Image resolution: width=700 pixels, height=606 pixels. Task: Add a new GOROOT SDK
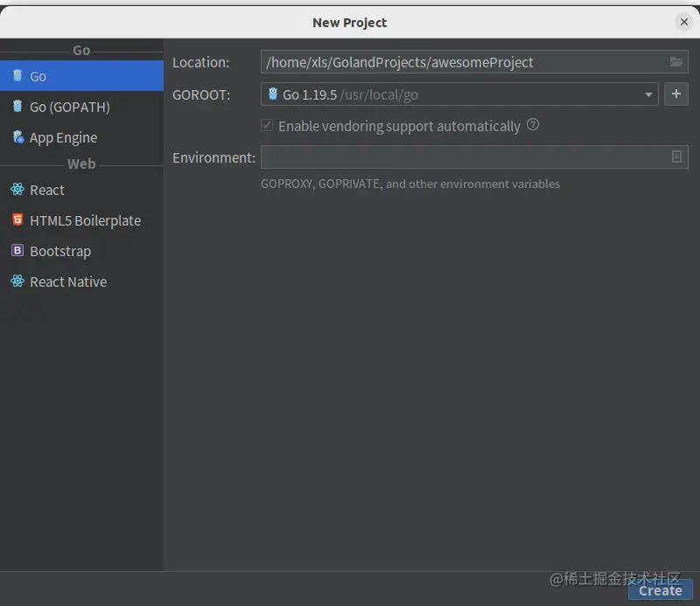(x=675, y=94)
